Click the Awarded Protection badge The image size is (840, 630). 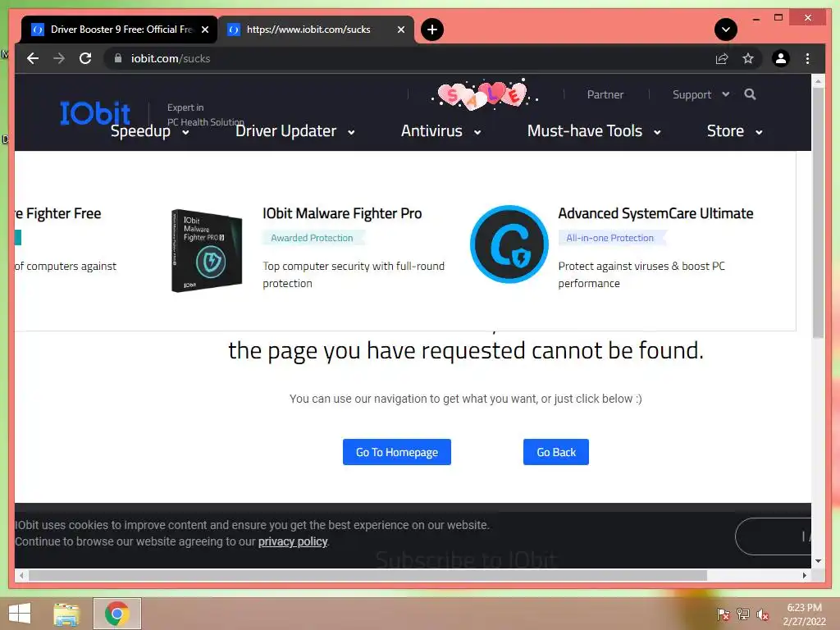pyautogui.click(x=313, y=238)
